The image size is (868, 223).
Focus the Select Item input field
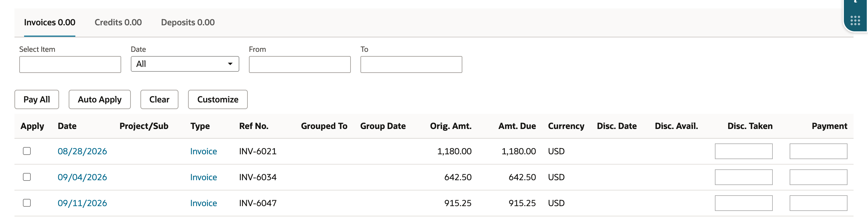[70, 64]
